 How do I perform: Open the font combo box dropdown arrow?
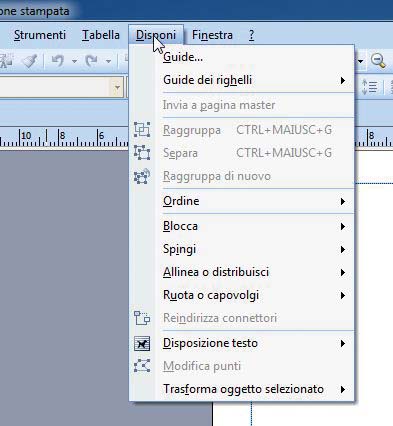click(117, 88)
